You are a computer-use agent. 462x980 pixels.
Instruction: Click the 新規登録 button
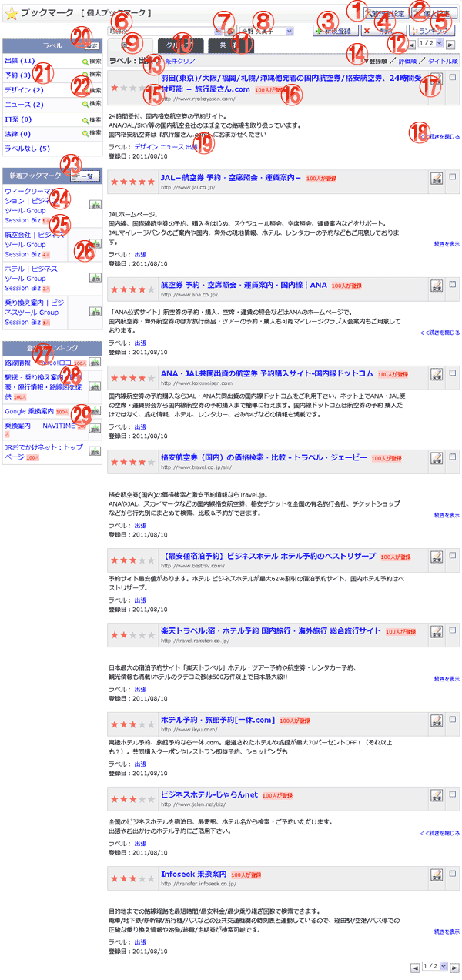(x=336, y=31)
